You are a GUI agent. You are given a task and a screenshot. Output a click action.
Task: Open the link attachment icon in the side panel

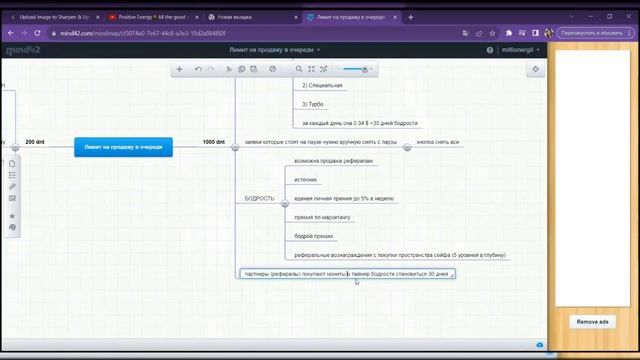12,187
